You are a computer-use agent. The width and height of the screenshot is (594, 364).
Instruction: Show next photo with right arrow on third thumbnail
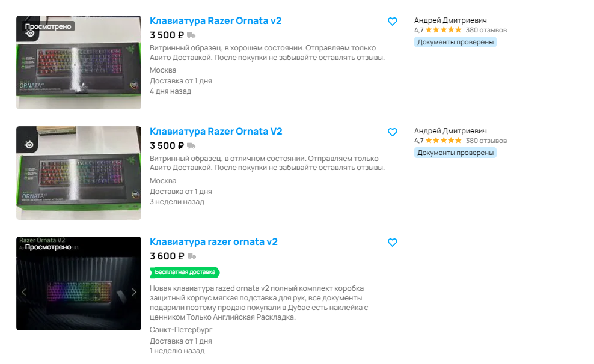pos(133,292)
